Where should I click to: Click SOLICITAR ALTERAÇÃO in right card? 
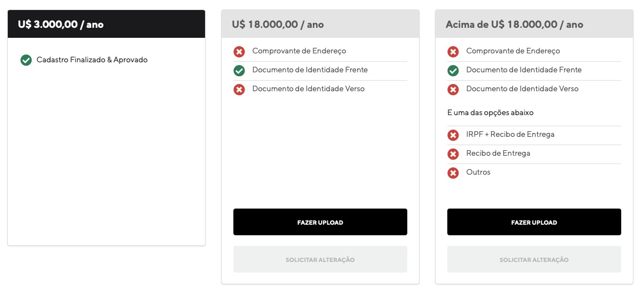pos(534,259)
